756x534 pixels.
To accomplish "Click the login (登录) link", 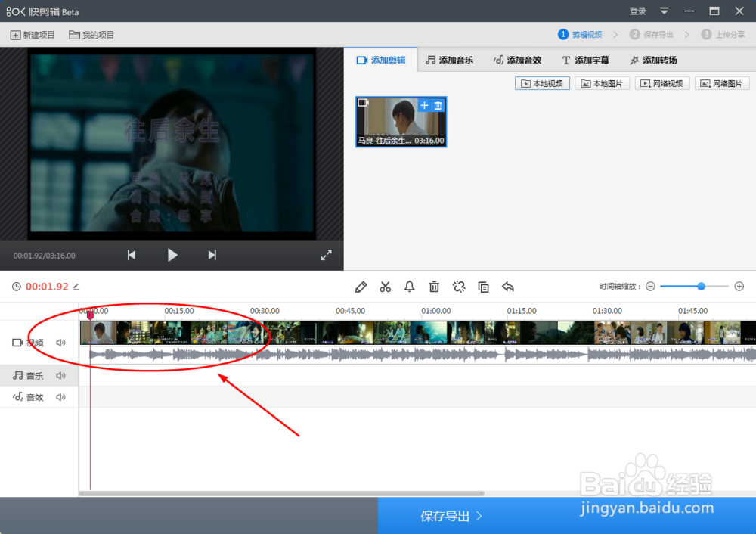I will point(637,11).
